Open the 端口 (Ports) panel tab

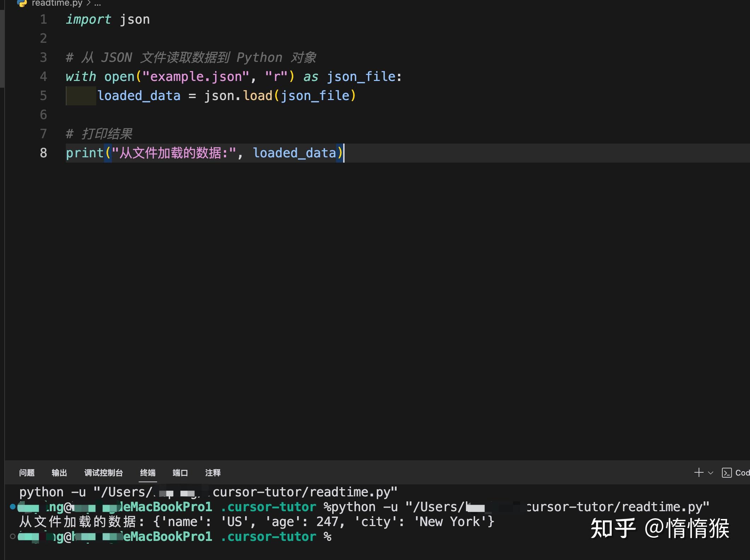pos(180,473)
